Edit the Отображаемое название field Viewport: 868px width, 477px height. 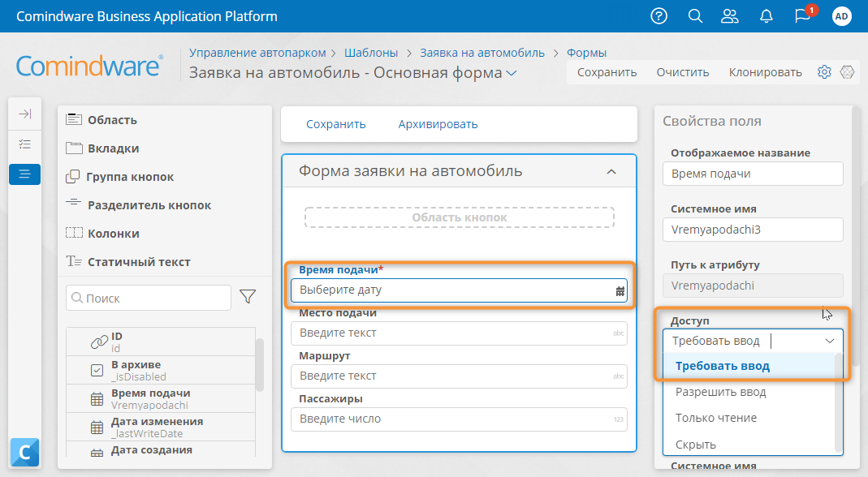tap(753, 174)
